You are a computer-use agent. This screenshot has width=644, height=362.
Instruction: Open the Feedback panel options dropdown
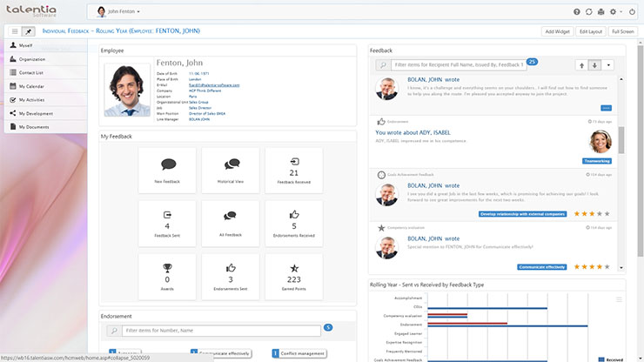point(608,65)
